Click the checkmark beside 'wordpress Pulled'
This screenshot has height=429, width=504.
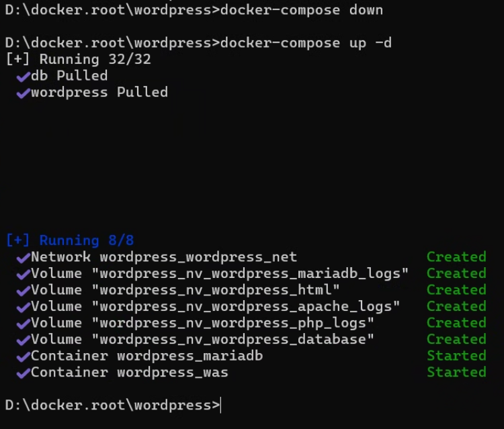23,93
